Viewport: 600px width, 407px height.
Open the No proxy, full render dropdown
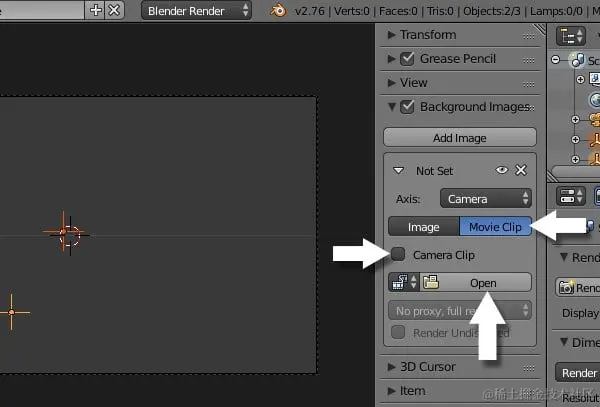[x=460, y=311]
